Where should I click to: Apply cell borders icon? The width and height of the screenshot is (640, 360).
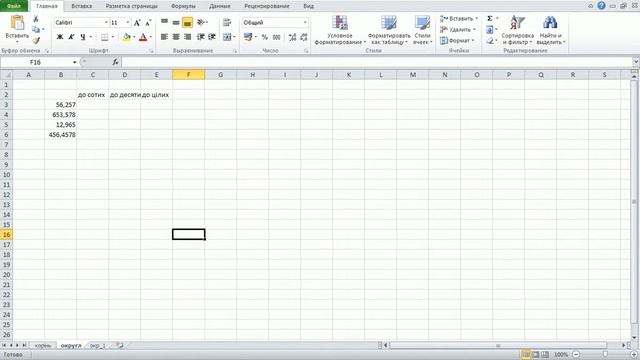[105, 37]
